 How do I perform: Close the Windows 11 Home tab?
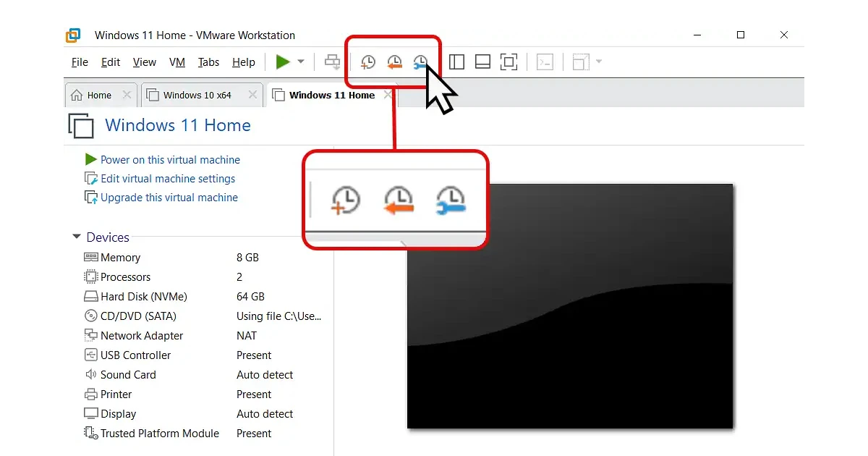pyautogui.click(x=388, y=95)
